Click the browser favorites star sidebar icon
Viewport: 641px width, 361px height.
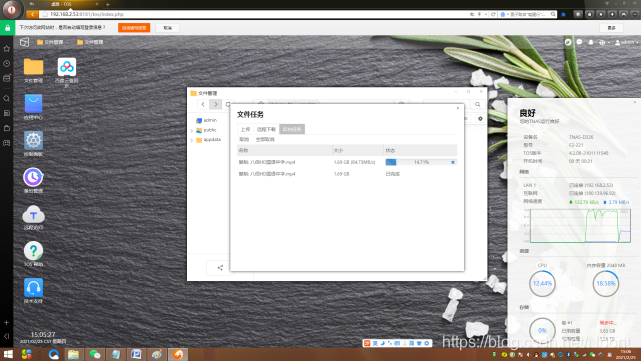(7, 49)
